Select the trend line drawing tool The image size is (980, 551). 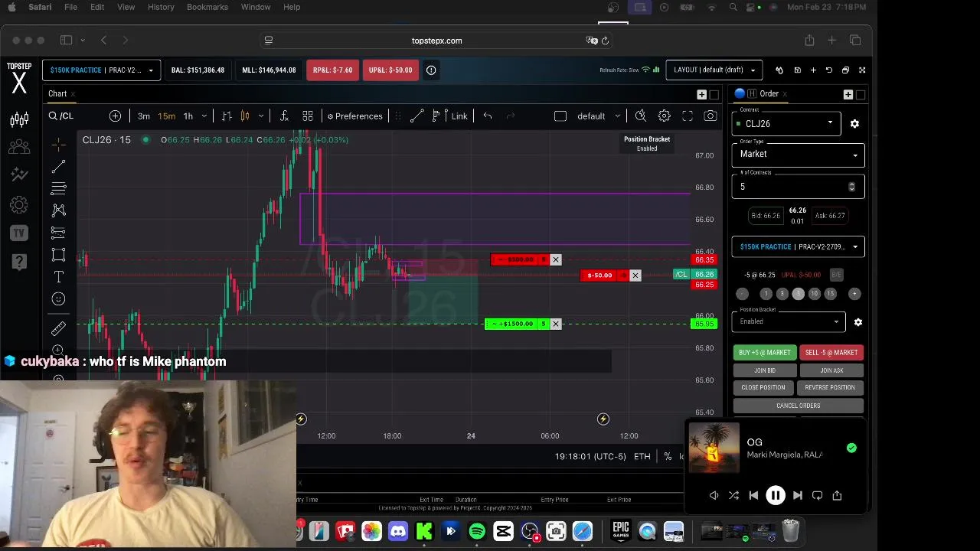click(58, 167)
